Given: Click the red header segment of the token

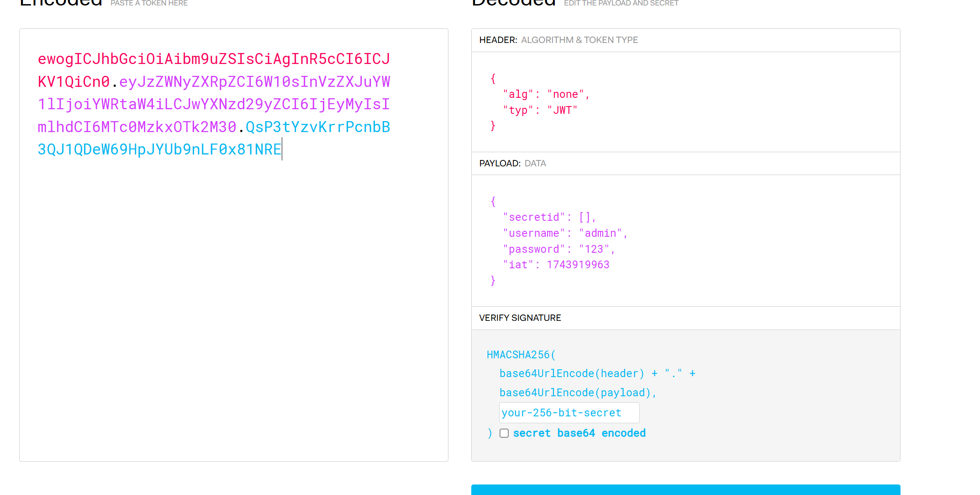Looking at the screenshot, I should [214, 59].
